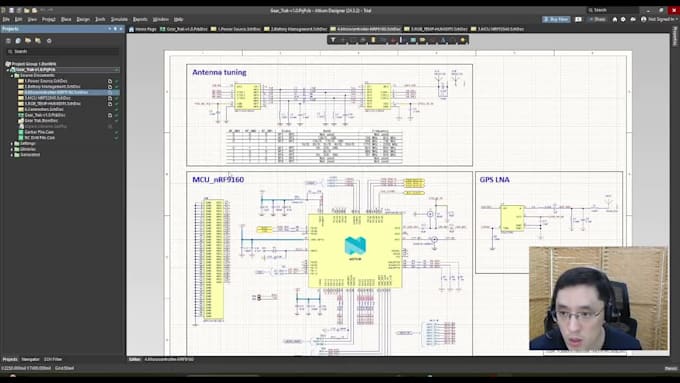Switch to the 2.Battery Management.SchDoc tab
The image size is (680, 383).
(295, 29)
